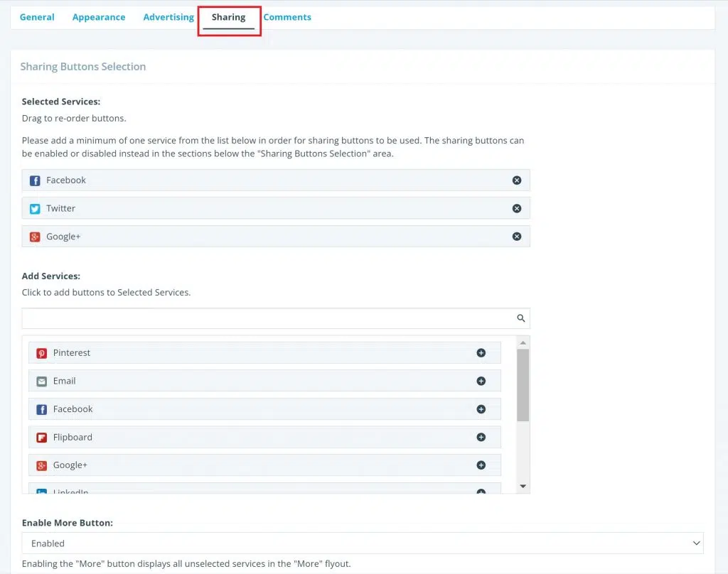Remove Twitter from Selected Services
Image resolution: width=728 pixels, height=574 pixels.
pos(517,208)
